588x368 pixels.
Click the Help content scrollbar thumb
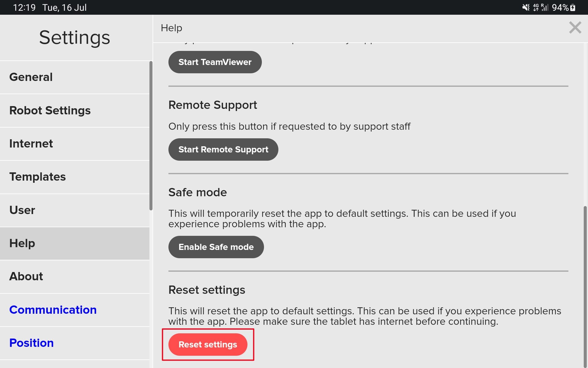(585, 287)
